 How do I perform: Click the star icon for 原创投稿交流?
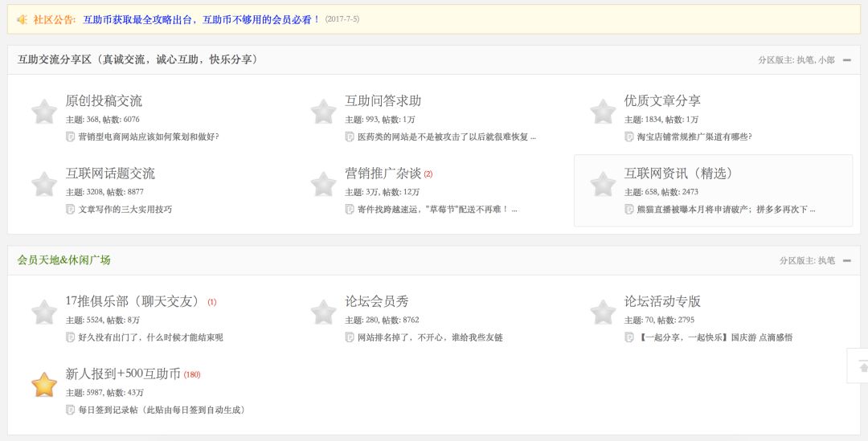coord(44,112)
